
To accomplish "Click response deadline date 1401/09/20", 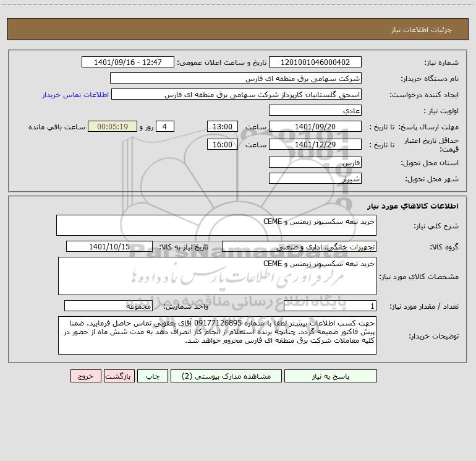I will click(x=315, y=126).
